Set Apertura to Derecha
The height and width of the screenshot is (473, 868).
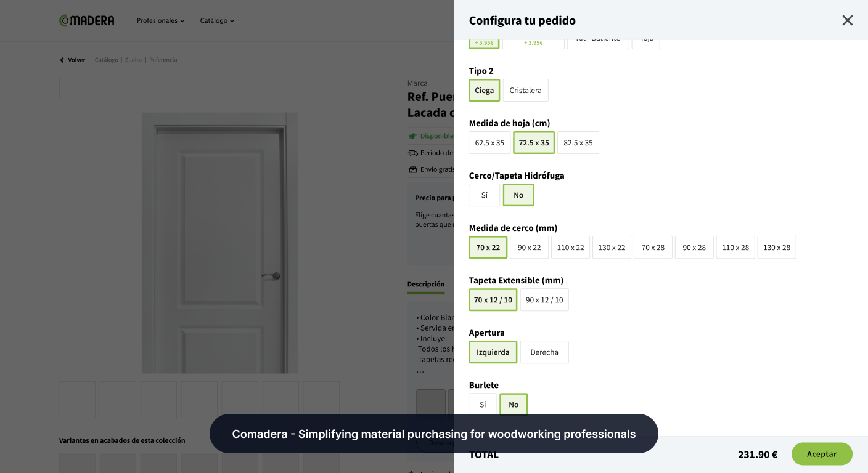(544, 352)
